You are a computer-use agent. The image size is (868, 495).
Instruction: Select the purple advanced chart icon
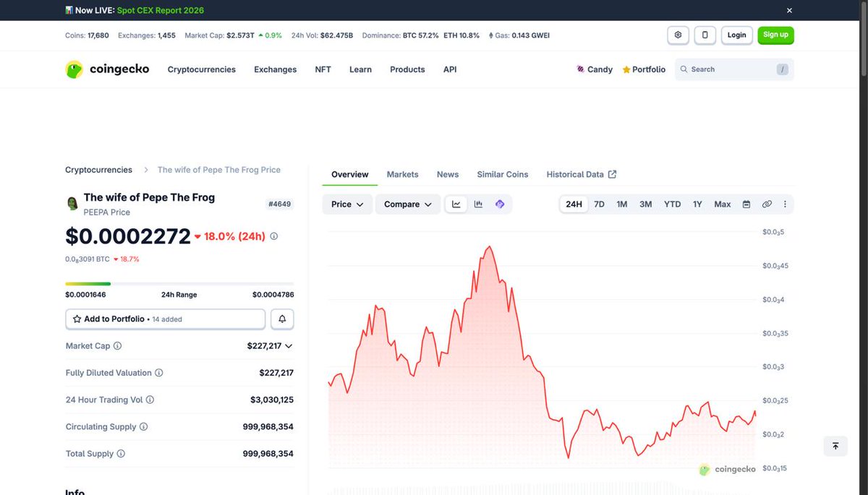click(x=500, y=205)
